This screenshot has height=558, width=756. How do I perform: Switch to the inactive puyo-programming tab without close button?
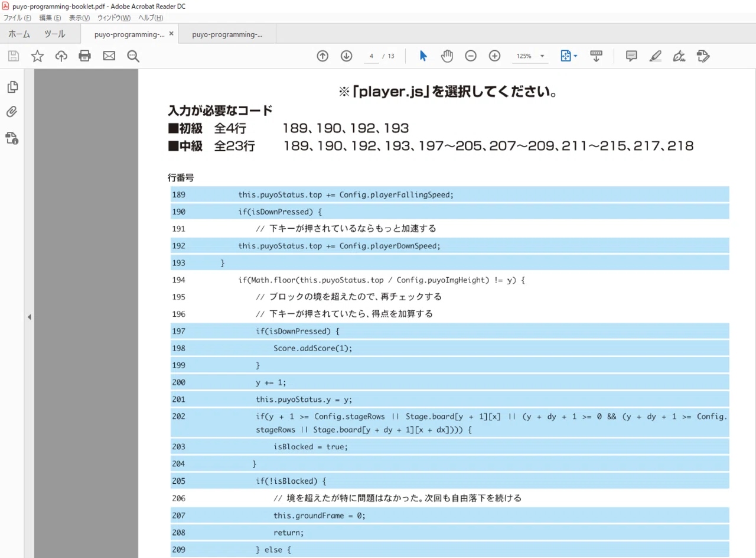click(227, 34)
